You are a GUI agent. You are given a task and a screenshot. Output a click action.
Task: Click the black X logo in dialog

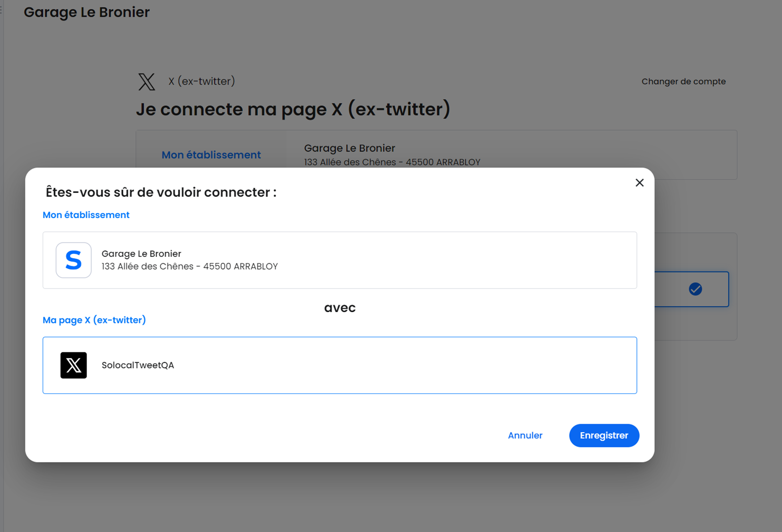73,365
